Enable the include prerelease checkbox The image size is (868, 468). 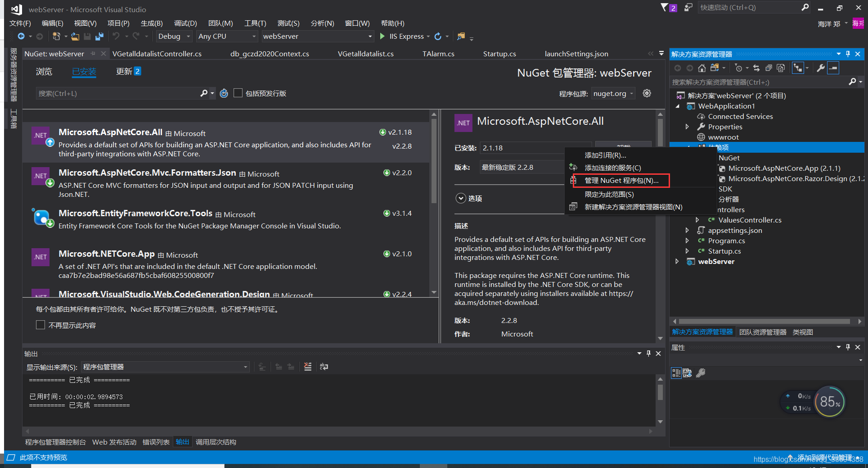[238, 93]
